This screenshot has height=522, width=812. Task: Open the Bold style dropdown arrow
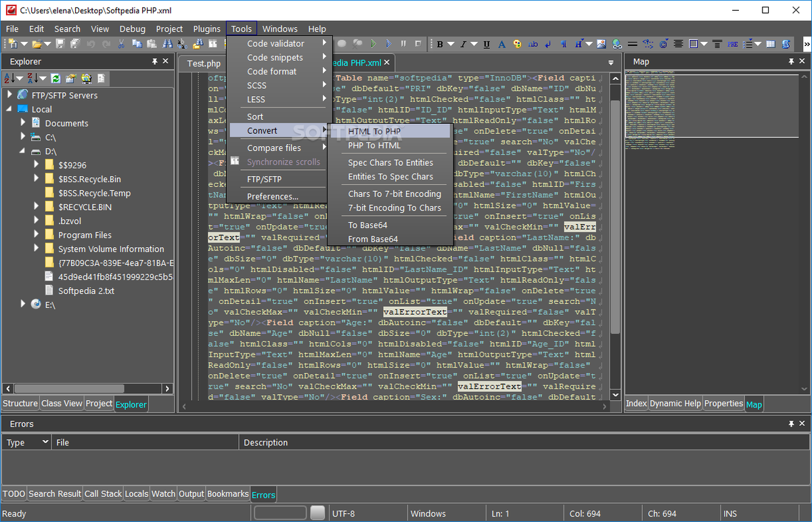[451, 44]
